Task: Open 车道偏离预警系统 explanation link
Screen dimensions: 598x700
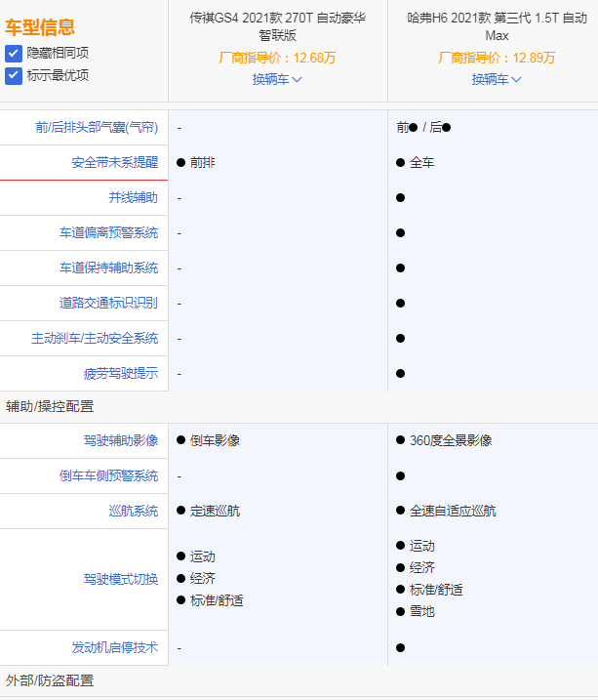Action: 109,232
